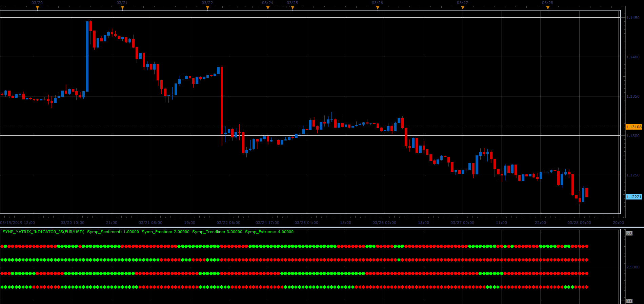The height and width of the screenshot is (304, 644).
Task: Click the 03/27 00:00 time label
Action: click(462, 223)
